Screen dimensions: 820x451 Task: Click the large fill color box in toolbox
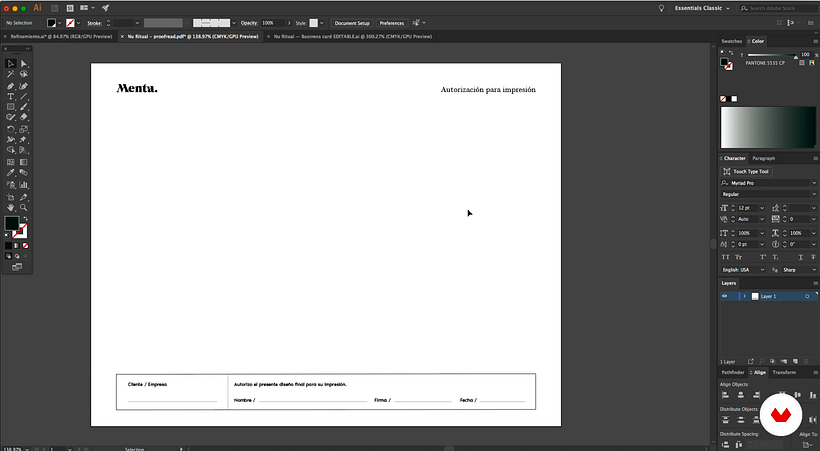tap(12, 223)
